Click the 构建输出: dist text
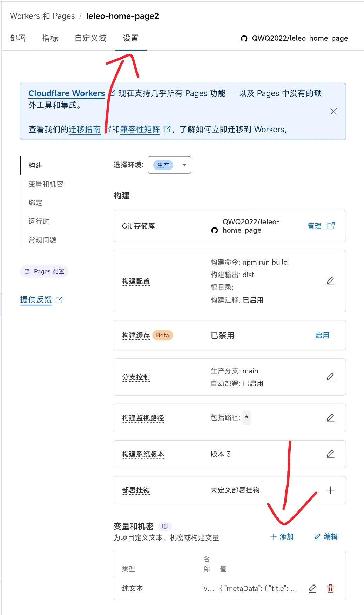Screen dimensions: 364x615 232,275
